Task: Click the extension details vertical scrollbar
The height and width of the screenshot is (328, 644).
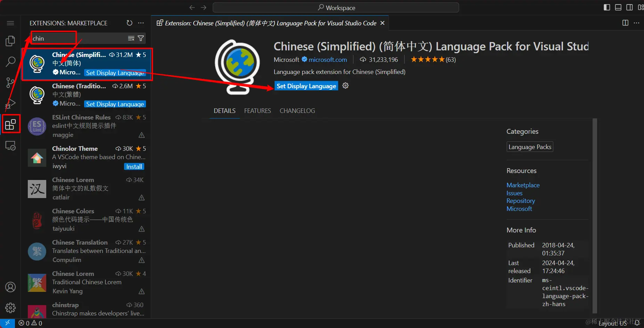Action: coord(595,215)
